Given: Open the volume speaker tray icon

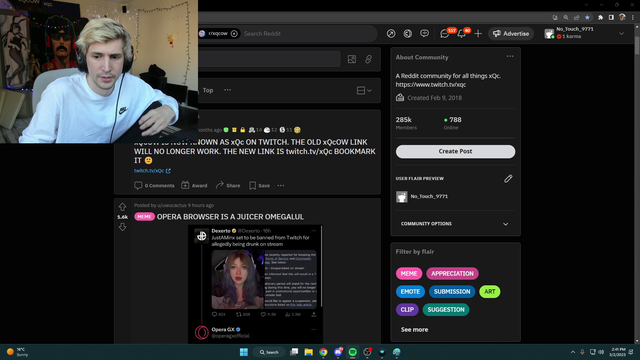Looking at the screenshot, I should pos(601,352).
